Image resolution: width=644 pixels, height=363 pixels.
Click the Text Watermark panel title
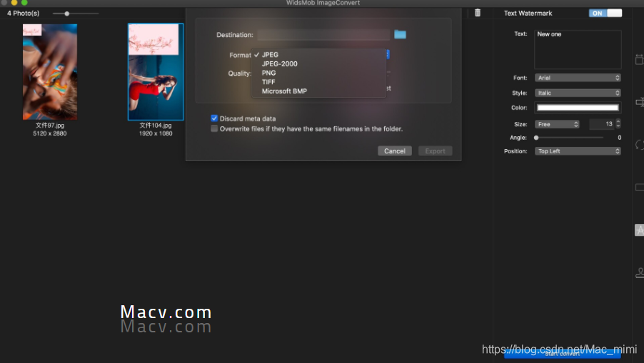(528, 13)
